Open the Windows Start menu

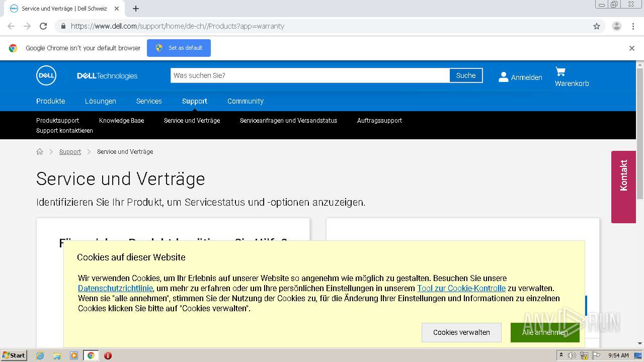coord(14,355)
